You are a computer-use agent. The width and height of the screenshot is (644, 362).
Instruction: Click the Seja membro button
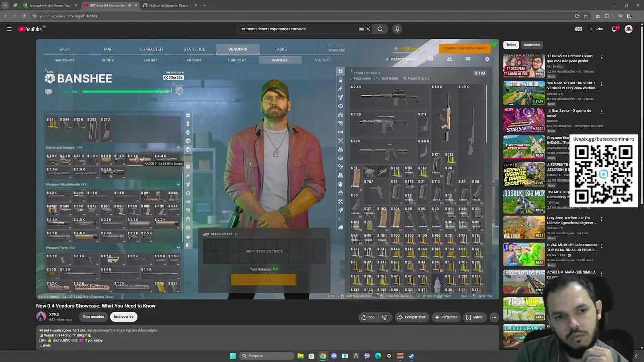coord(94,317)
